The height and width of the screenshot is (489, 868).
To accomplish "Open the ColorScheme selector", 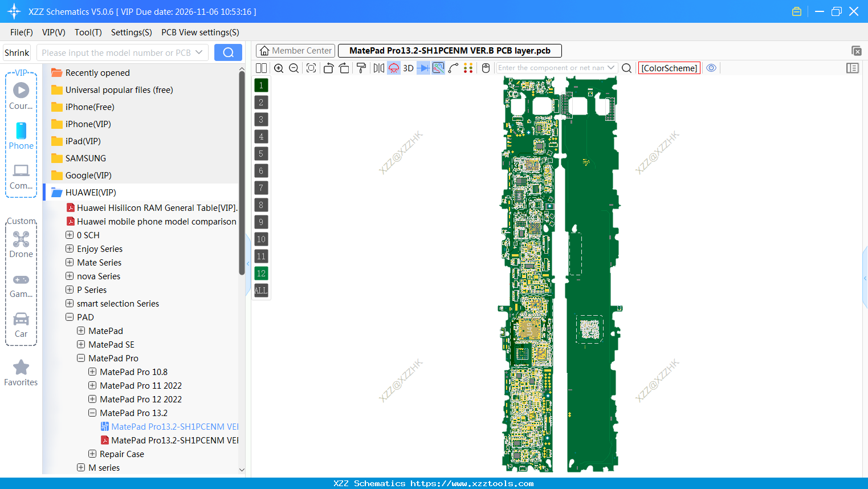I will [x=669, y=67].
